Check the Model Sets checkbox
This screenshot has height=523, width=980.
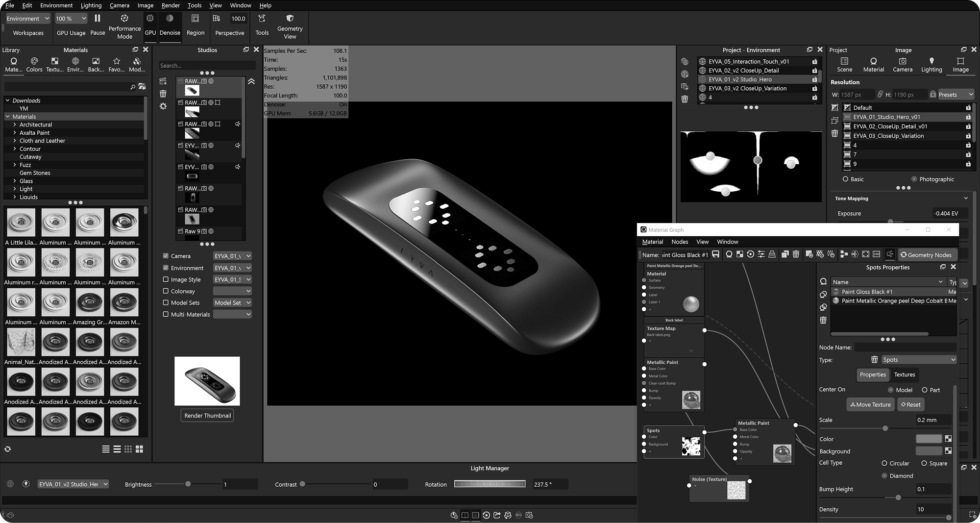click(x=166, y=302)
